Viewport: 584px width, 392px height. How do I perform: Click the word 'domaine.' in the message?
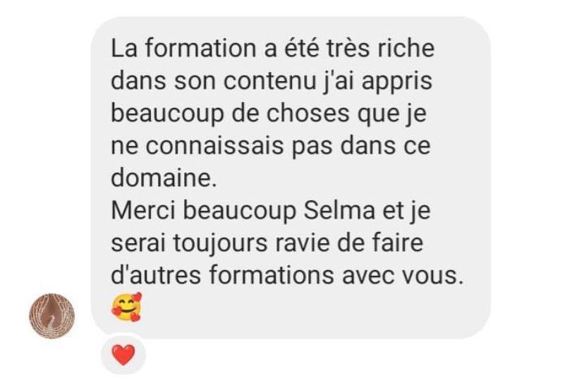coord(164,178)
